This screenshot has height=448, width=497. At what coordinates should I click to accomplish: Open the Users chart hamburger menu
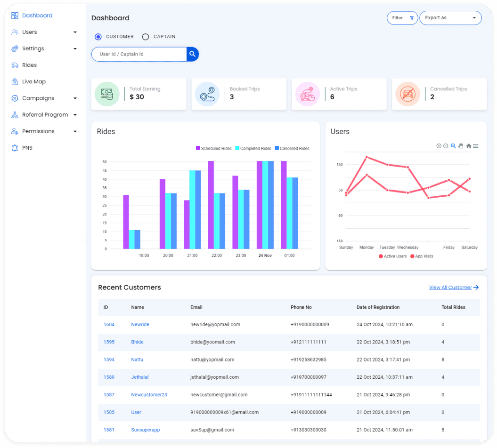tap(476, 146)
